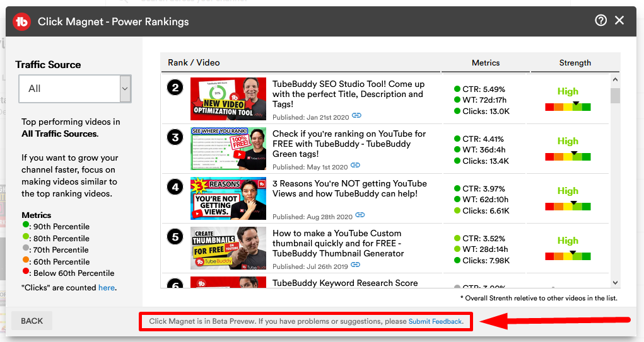Click rank 5 number badge
This screenshot has width=644, height=342.
tap(175, 237)
